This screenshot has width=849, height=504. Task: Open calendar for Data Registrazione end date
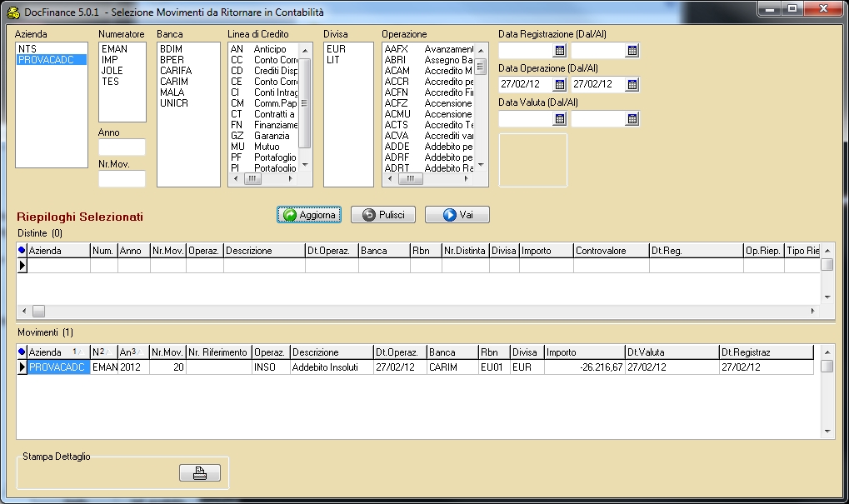[x=632, y=51]
